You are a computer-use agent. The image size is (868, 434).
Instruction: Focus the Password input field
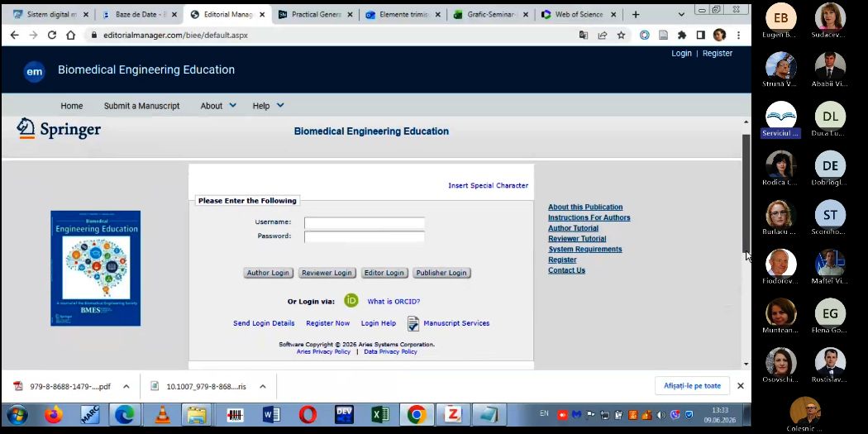[x=365, y=237]
